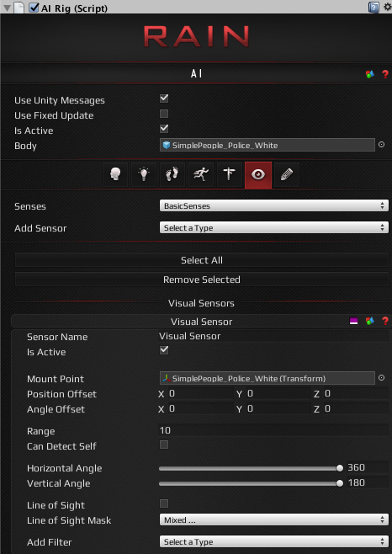Open the Motion tab (footprints icon)
The image size is (392, 554).
pos(172,174)
